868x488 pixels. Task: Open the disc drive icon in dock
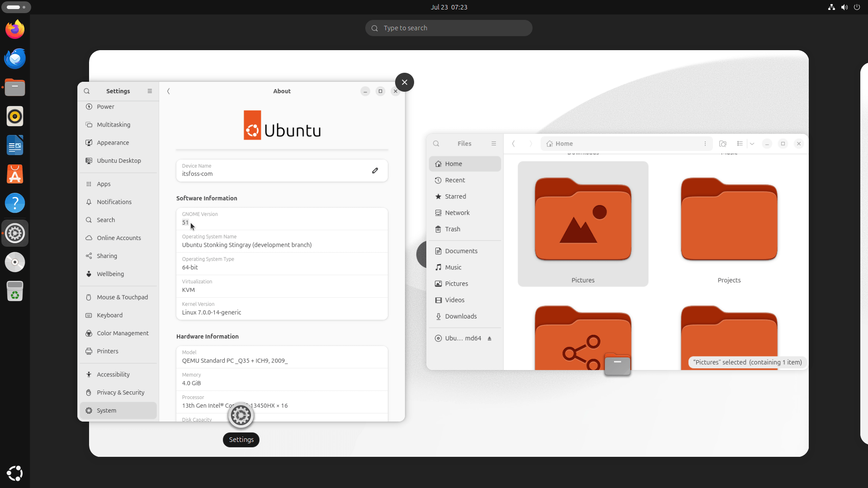tap(15, 262)
